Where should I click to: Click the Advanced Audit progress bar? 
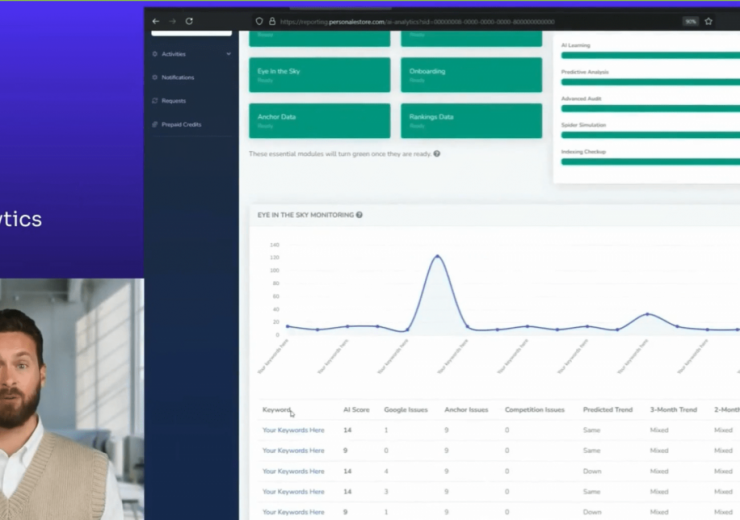click(x=650, y=109)
